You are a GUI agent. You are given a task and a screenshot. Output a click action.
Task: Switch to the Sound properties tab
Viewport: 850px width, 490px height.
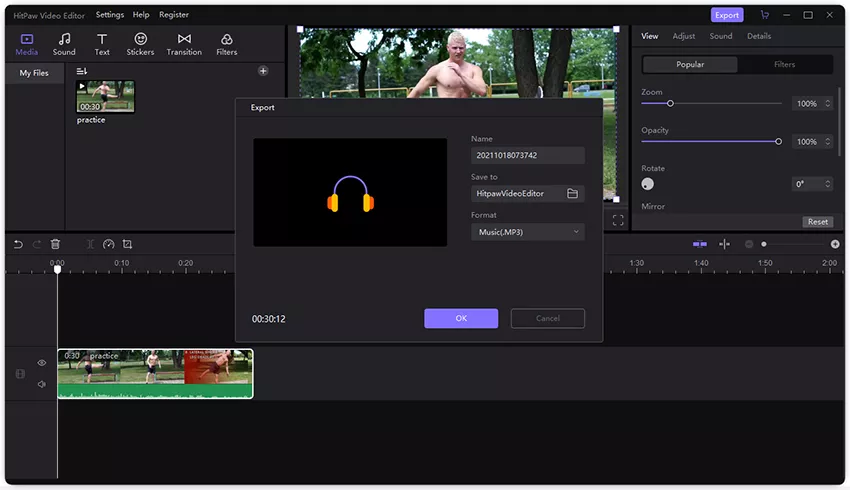click(x=721, y=36)
